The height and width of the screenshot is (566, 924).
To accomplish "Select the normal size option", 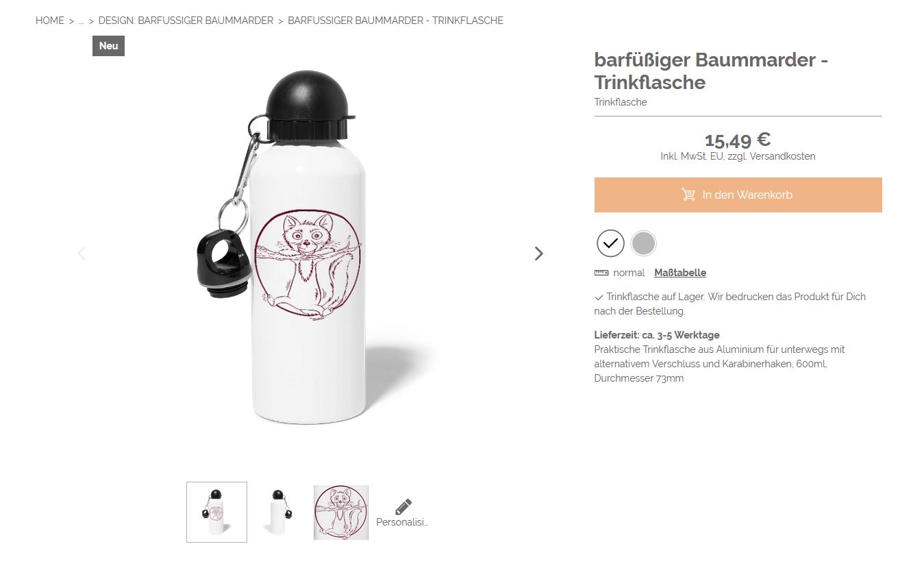I will [629, 273].
